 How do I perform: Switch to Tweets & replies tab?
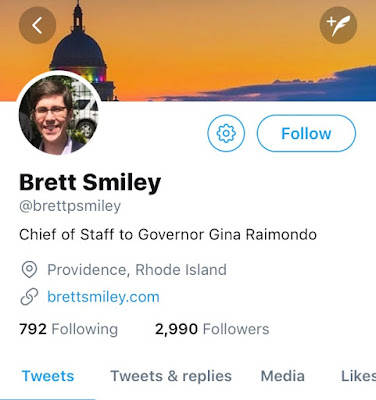tap(171, 376)
